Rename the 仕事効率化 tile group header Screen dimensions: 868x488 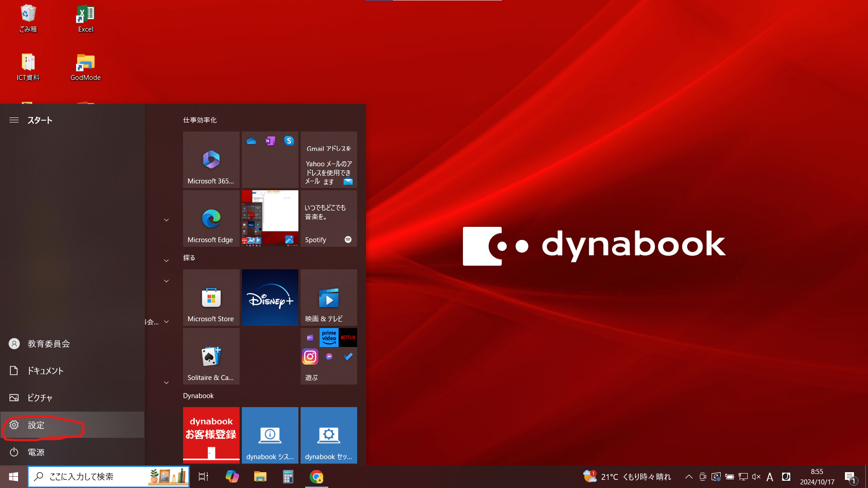click(x=200, y=120)
